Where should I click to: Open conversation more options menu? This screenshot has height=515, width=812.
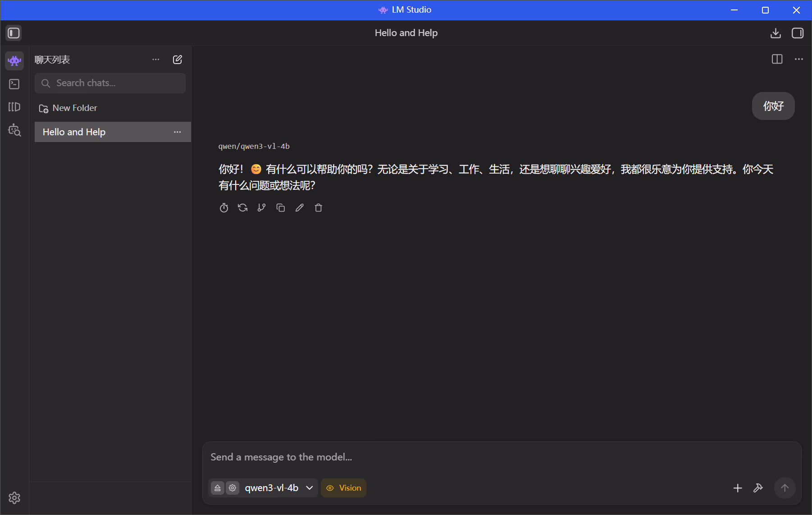click(x=799, y=59)
